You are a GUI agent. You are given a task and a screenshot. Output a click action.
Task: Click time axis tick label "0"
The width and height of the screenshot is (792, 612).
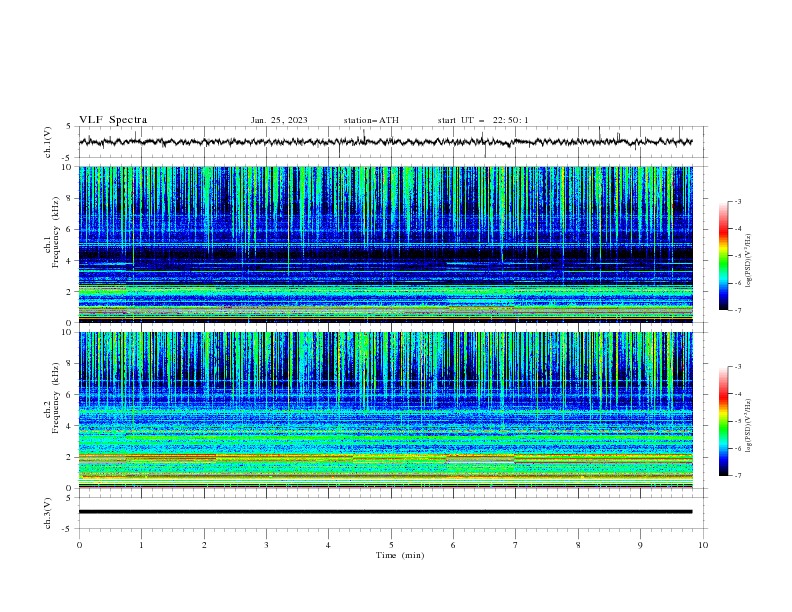pos(79,545)
